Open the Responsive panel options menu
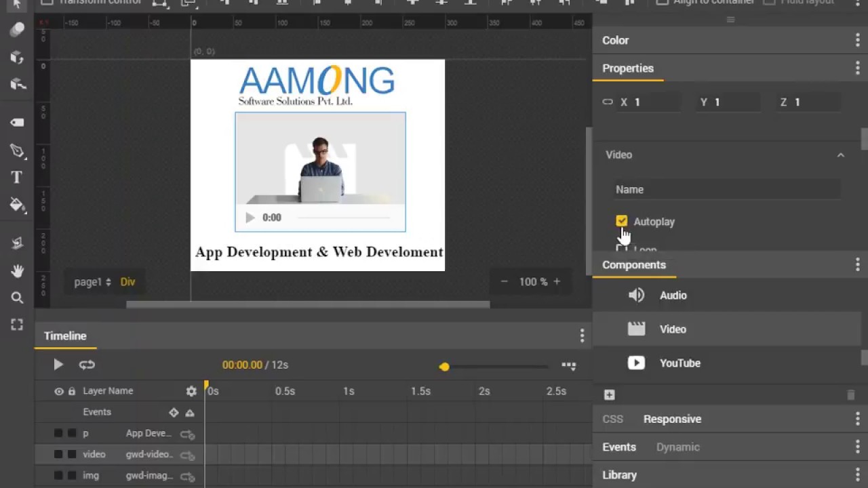This screenshot has height=488, width=868. click(857, 419)
